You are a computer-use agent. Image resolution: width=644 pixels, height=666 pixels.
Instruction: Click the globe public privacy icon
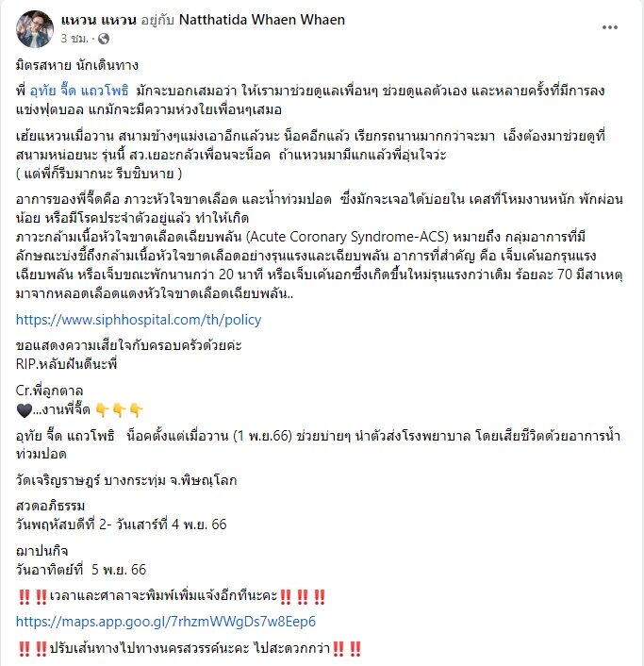tap(104, 39)
